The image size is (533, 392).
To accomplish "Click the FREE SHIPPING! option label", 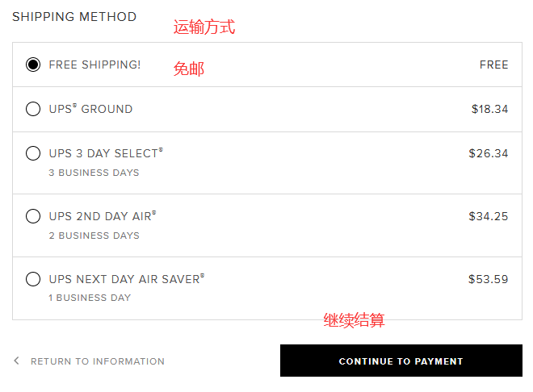I will [x=94, y=65].
